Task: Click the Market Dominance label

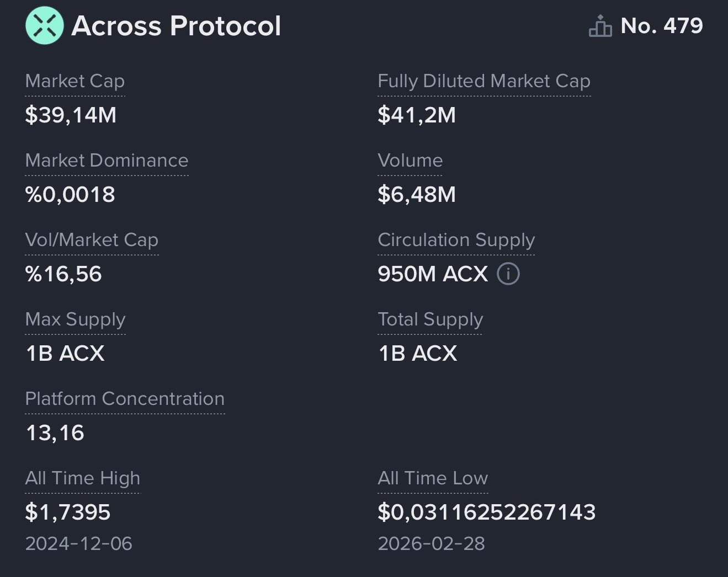Action: (107, 161)
